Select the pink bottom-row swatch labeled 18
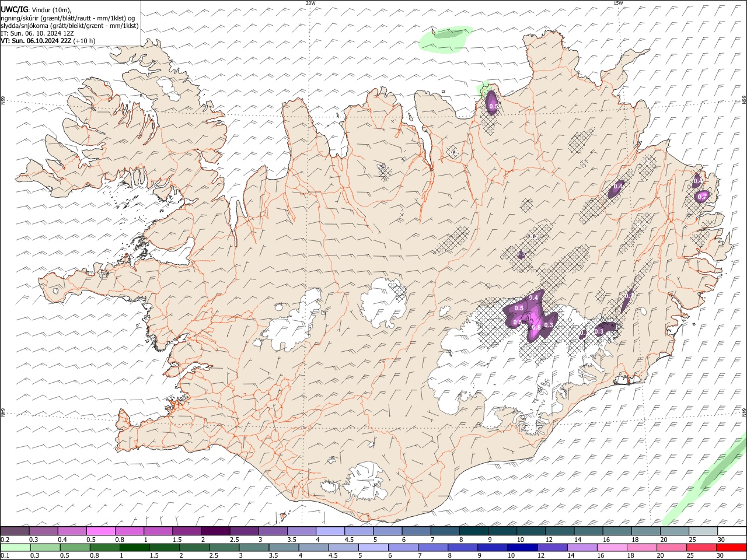The width and height of the screenshot is (747, 560). click(x=641, y=548)
